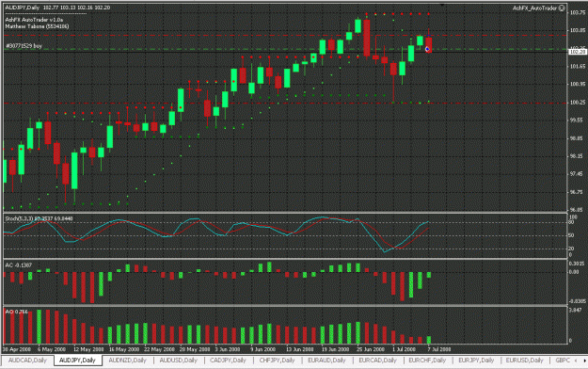Viewport: 588px width, 369px height.
Task: Click the right arrow of the chart tabs
Action: pos(584,361)
